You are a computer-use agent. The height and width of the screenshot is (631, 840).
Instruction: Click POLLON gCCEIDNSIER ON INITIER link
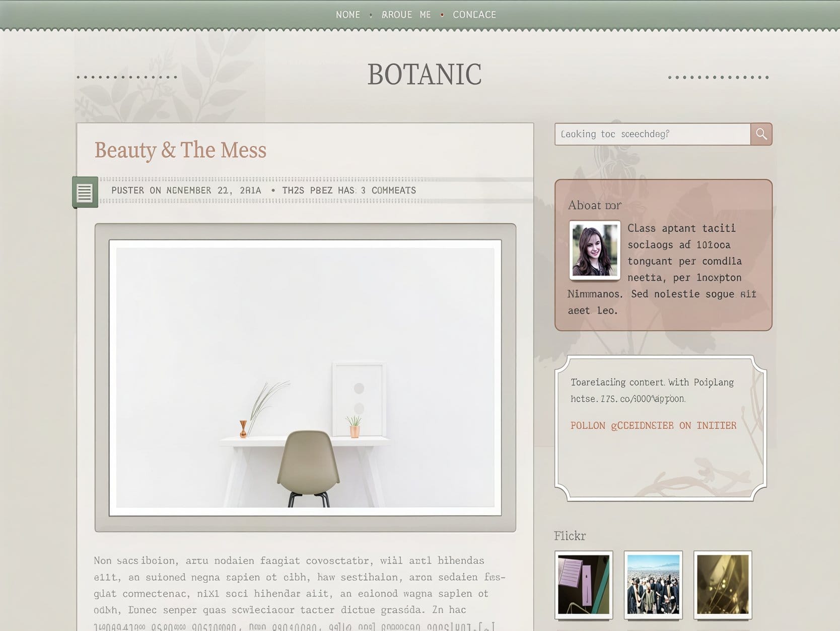pos(653,425)
